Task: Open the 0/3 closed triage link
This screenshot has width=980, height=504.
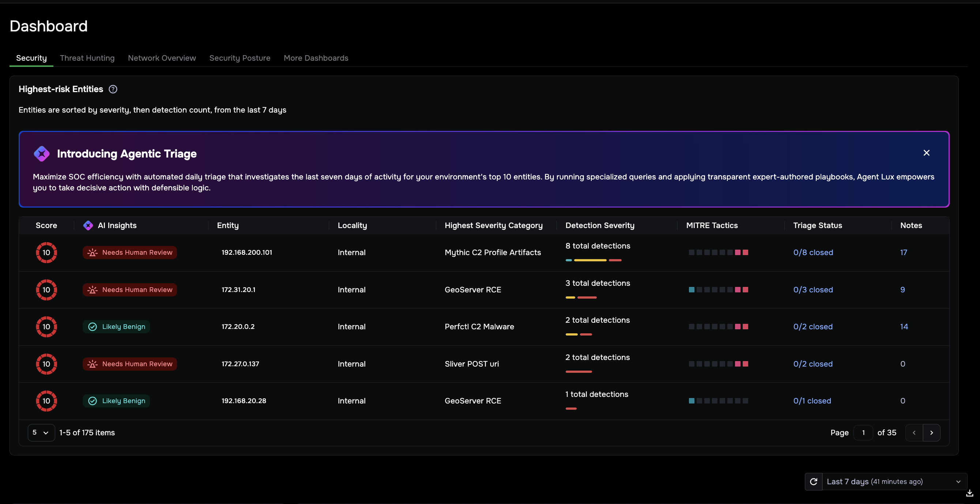Action: [x=813, y=290]
